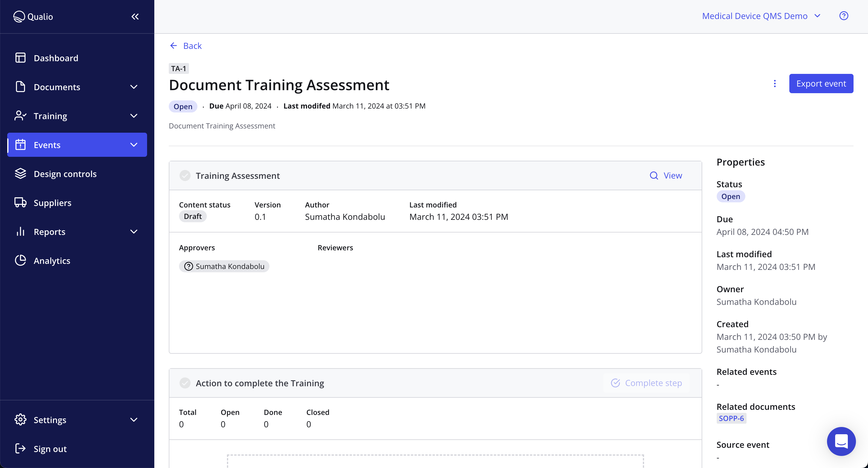Collapse the Events section chevron
Image resolution: width=868 pixels, height=468 pixels.
point(134,145)
